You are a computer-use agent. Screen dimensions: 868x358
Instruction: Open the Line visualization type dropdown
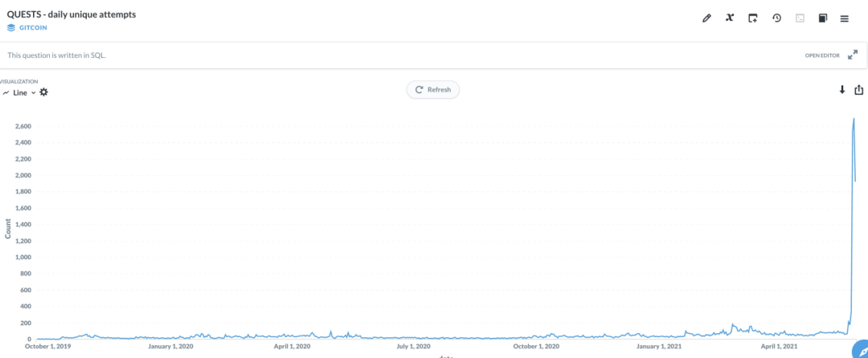[19, 93]
